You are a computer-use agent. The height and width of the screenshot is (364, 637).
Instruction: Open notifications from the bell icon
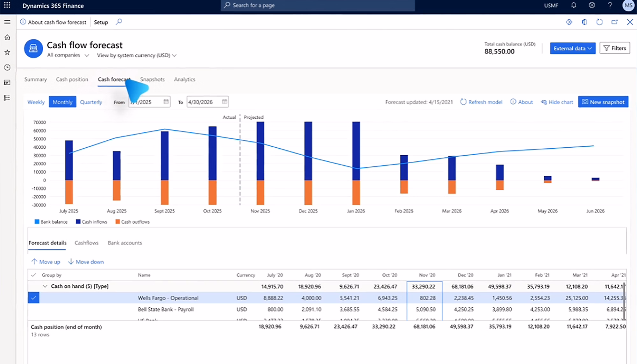pos(573,5)
